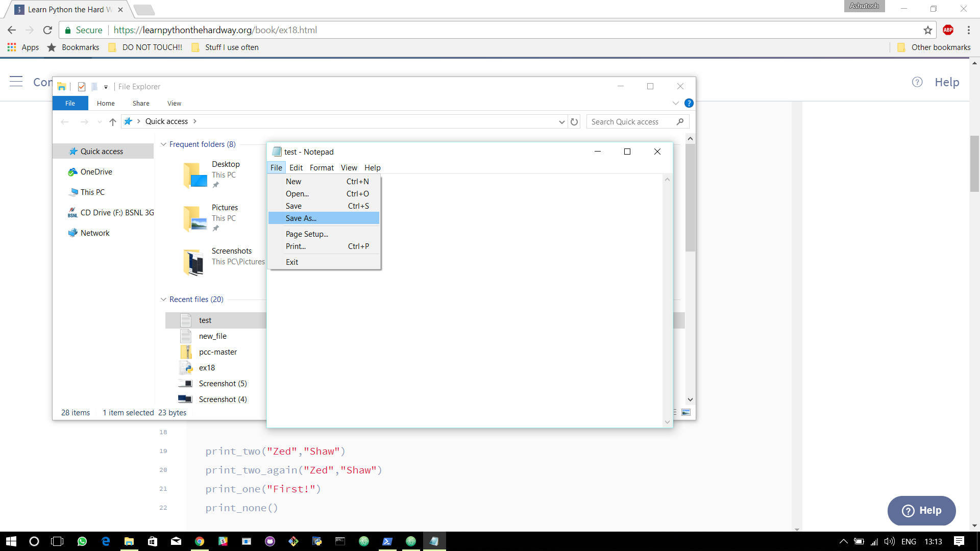Bookmark this page with the star icon
This screenshot has width=980, height=551.
(x=927, y=30)
